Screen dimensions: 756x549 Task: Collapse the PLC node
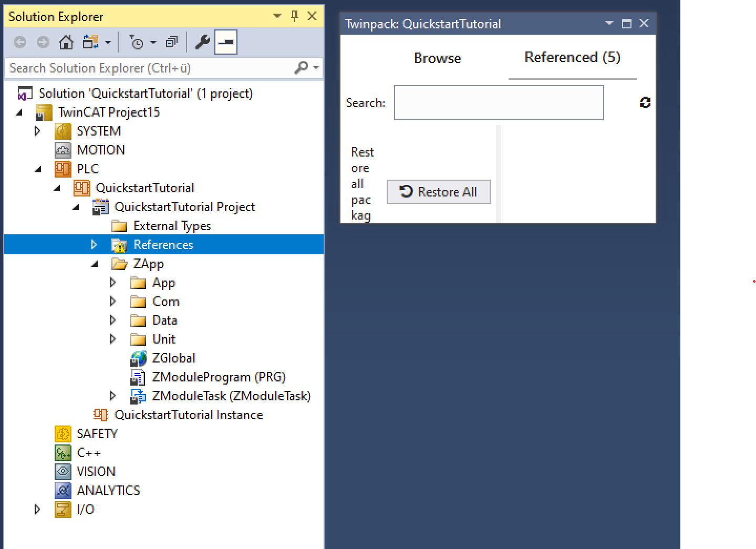click(38, 169)
